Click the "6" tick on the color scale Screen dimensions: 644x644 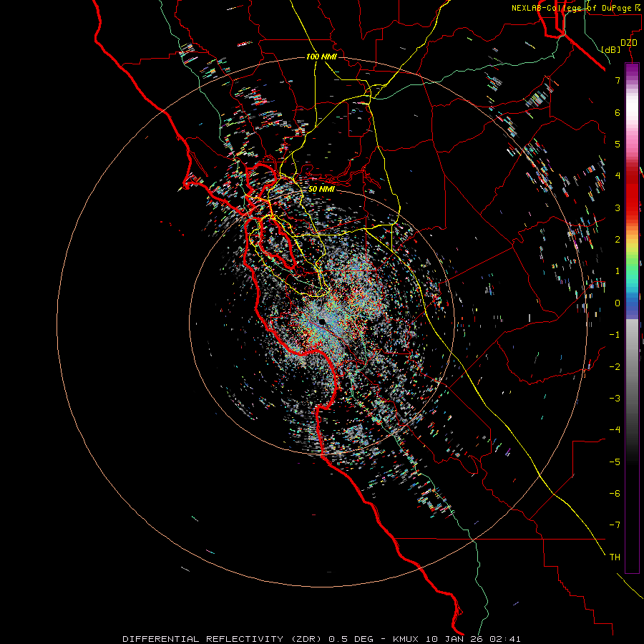(618, 112)
